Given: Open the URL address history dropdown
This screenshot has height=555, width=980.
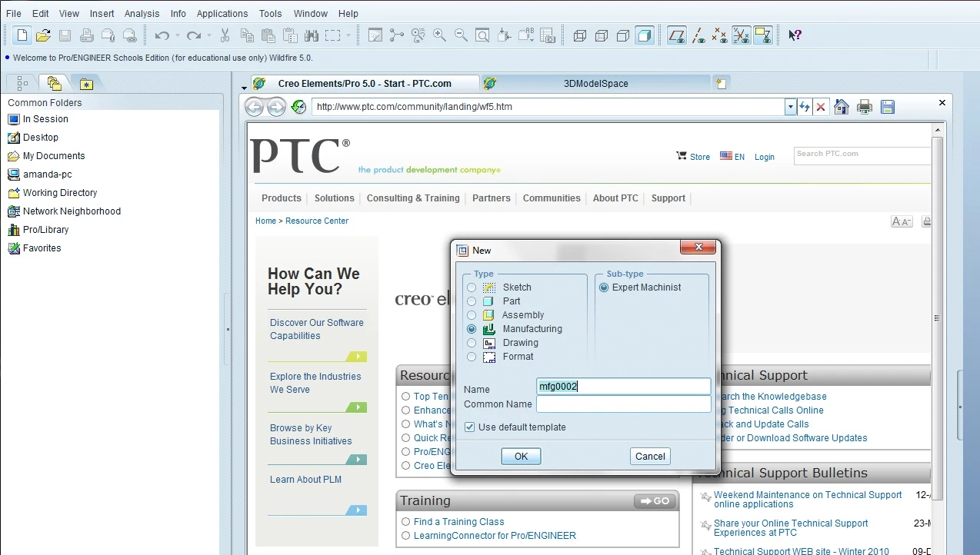Looking at the screenshot, I should pyautogui.click(x=790, y=107).
